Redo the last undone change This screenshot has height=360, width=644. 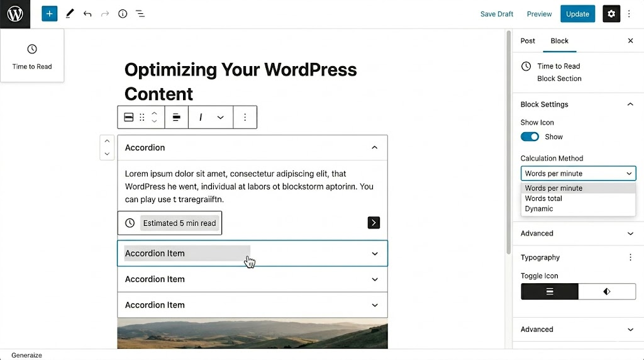tap(105, 14)
